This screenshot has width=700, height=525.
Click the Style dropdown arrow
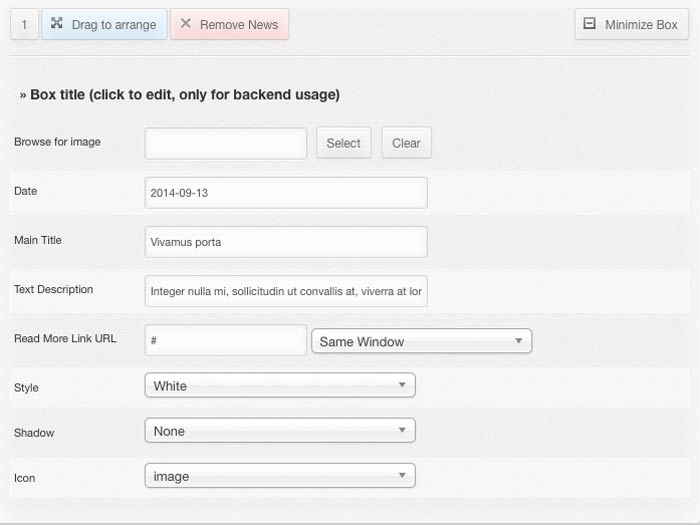[401, 385]
